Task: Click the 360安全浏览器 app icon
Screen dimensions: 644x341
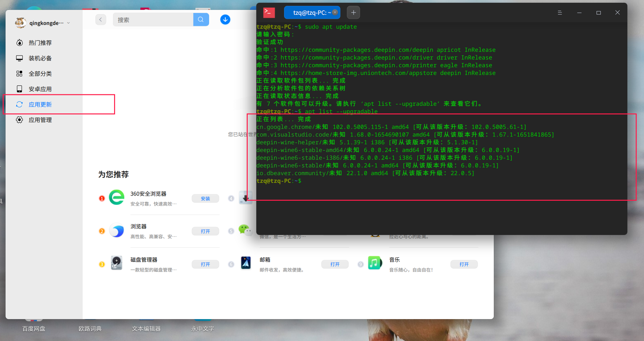Action: [x=117, y=197]
